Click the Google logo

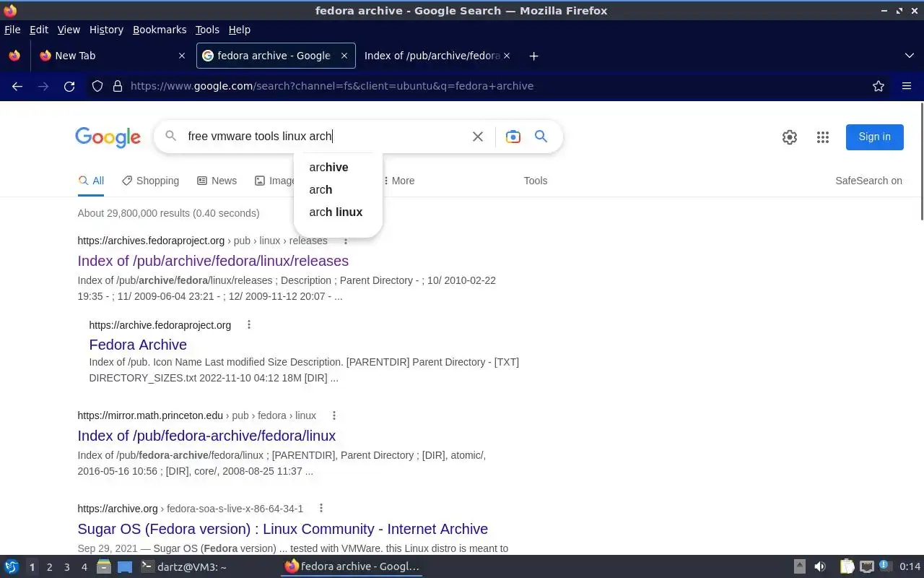tap(108, 137)
